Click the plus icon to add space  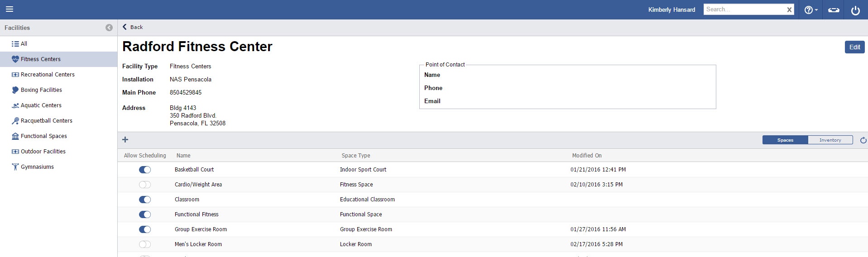coord(125,140)
